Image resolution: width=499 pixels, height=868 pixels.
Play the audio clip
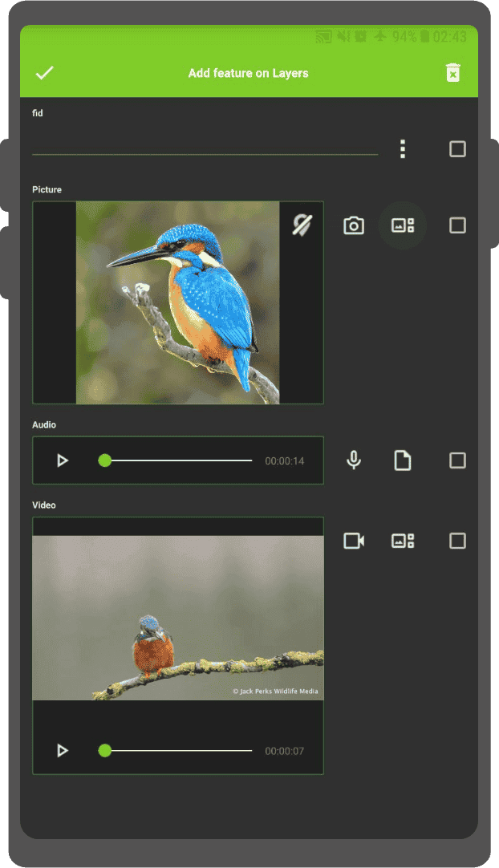pos(63,460)
